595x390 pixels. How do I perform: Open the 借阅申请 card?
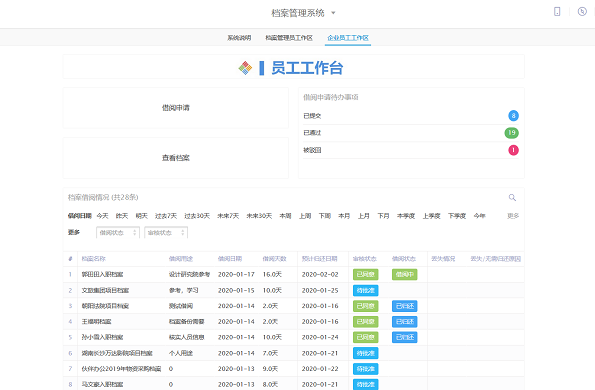click(176, 108)
